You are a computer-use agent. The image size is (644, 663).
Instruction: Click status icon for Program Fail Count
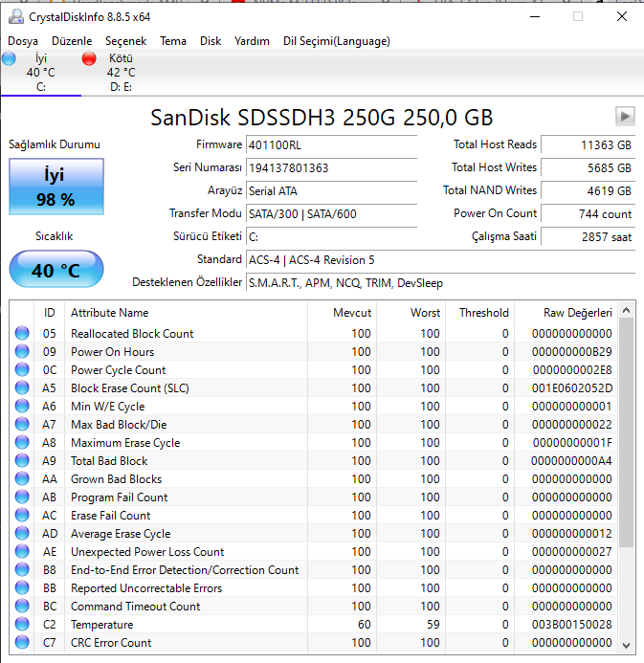(22, 497)
